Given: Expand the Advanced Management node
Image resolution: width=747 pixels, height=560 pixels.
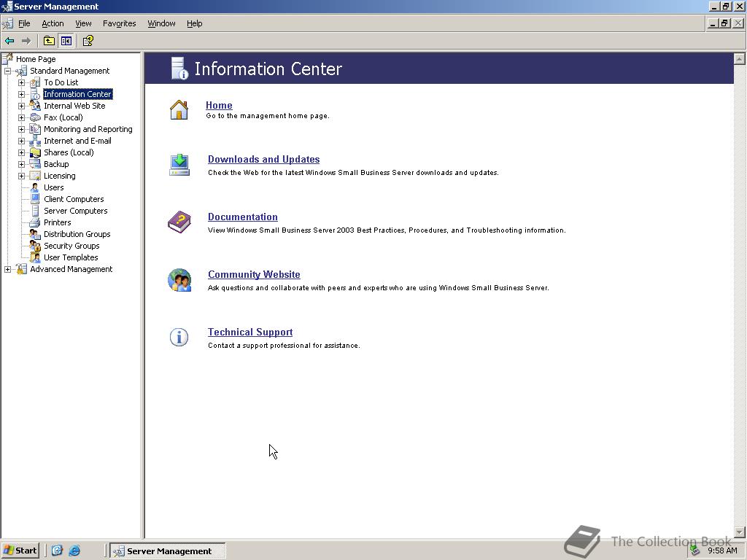Looking at the screenshot, I should pyautogui.click(x=7, y=270).
